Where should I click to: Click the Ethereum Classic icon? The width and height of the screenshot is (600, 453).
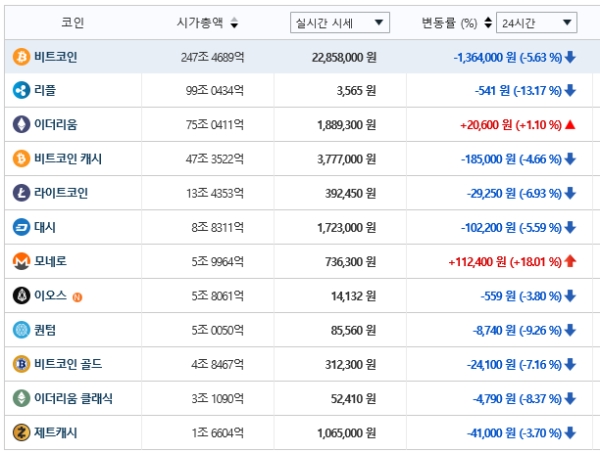(x=21, y=398)
